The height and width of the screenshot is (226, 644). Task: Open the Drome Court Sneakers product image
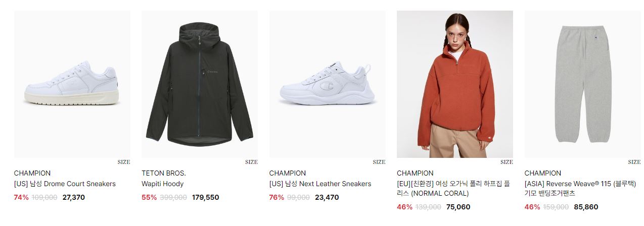point(72,84)
